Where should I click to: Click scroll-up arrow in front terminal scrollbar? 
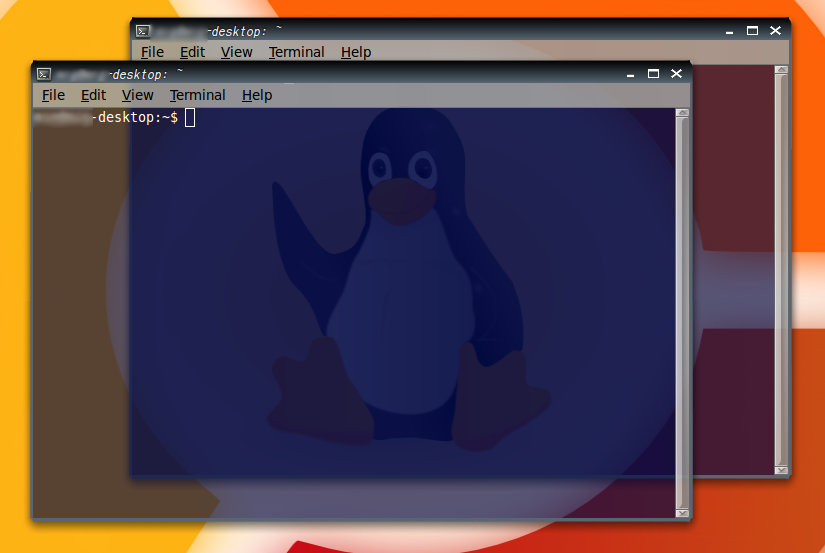click(682, 113)
